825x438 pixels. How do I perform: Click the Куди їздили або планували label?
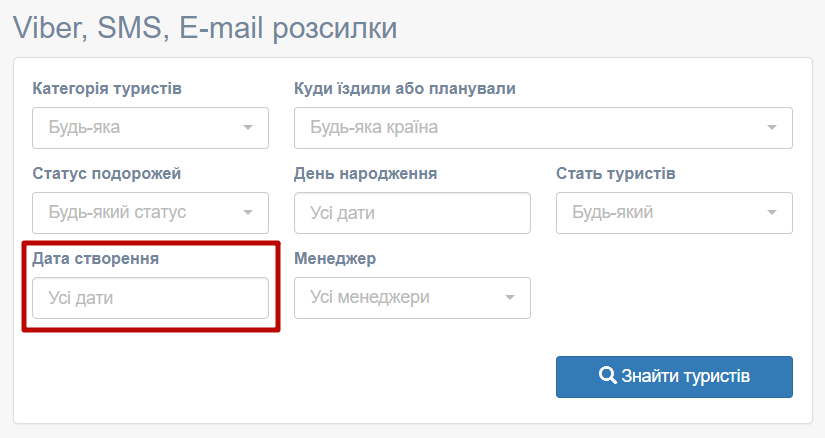tap(405, 88)
